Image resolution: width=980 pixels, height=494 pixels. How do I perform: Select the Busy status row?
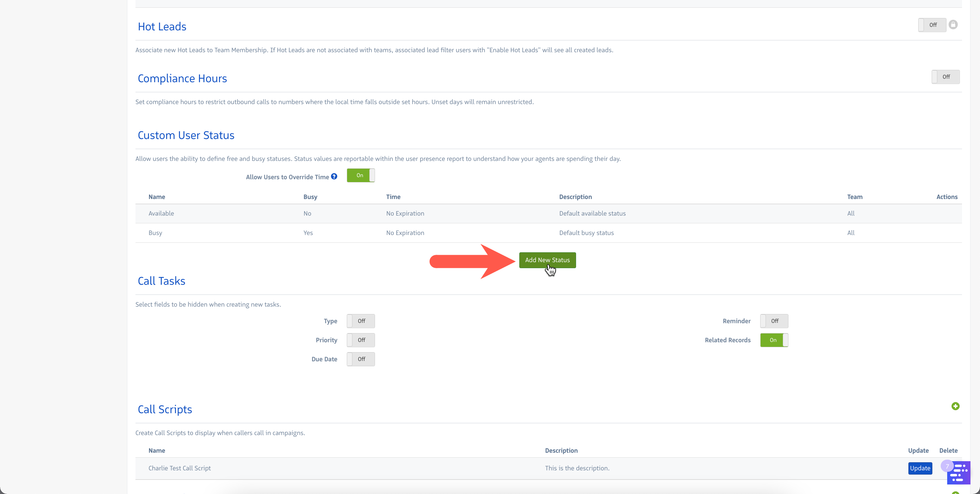(155, 233)
